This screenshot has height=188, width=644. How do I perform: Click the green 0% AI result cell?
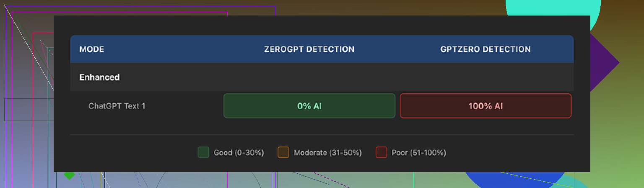pos(309,106)
